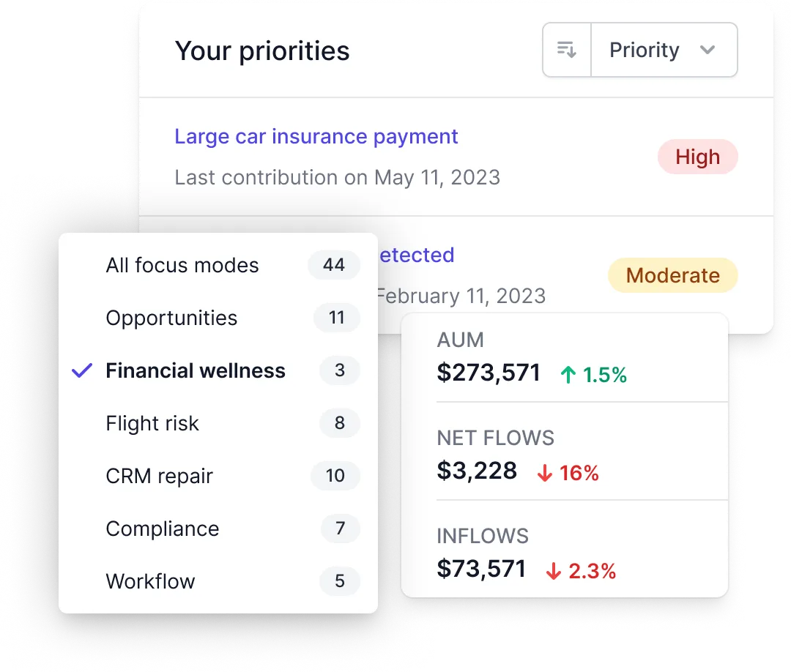Click the red down arrow beside 2.3%
This screenshot has height=672, width=791.
(553, 570)
